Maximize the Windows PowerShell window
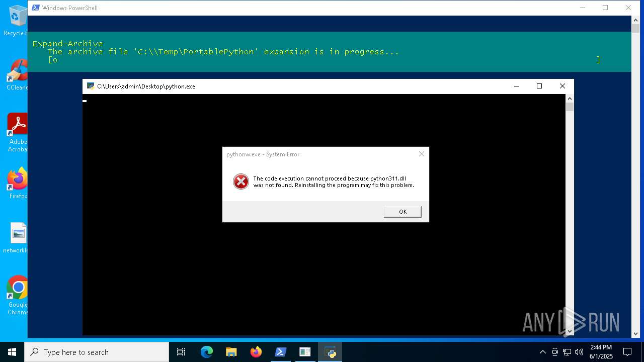644x362 pixels. click(605, 8)
